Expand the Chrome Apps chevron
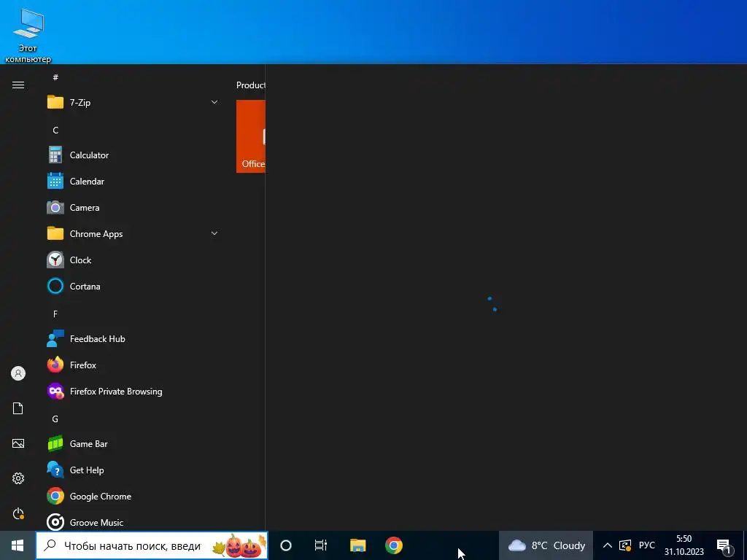 tap(214, 233)
